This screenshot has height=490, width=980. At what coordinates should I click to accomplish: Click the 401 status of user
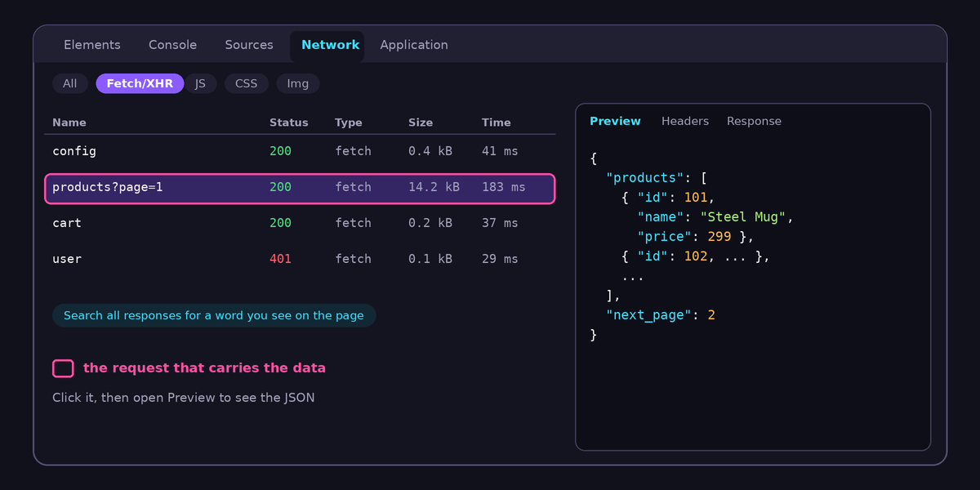pos(280,259)
